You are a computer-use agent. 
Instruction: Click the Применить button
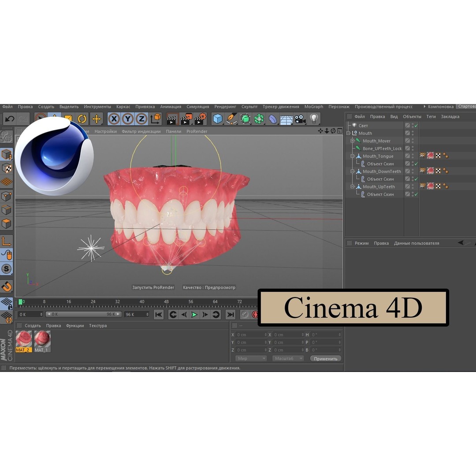[x=325, y=358]
